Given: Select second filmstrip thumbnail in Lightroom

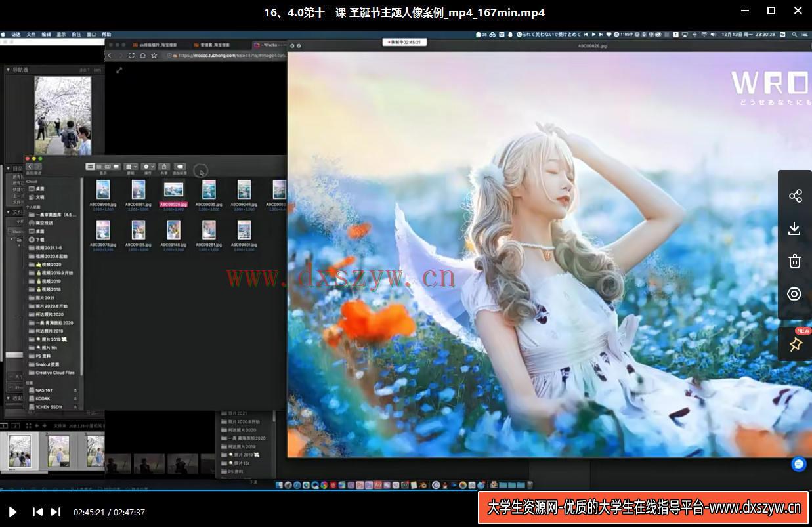Looking at the screenshot, I should [x=58, y=451].
